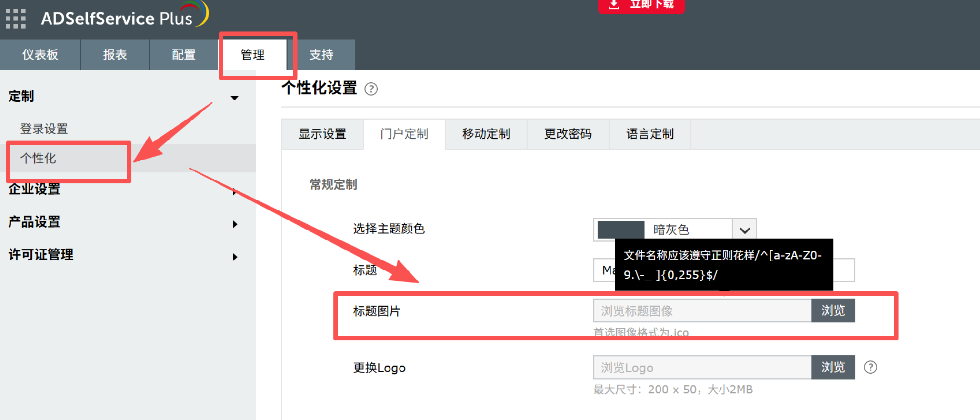Image resolution: width=980 pixels, height=420 pixels.
Task: Go to the 配置 tab
Action: click(x=183, y=55)
